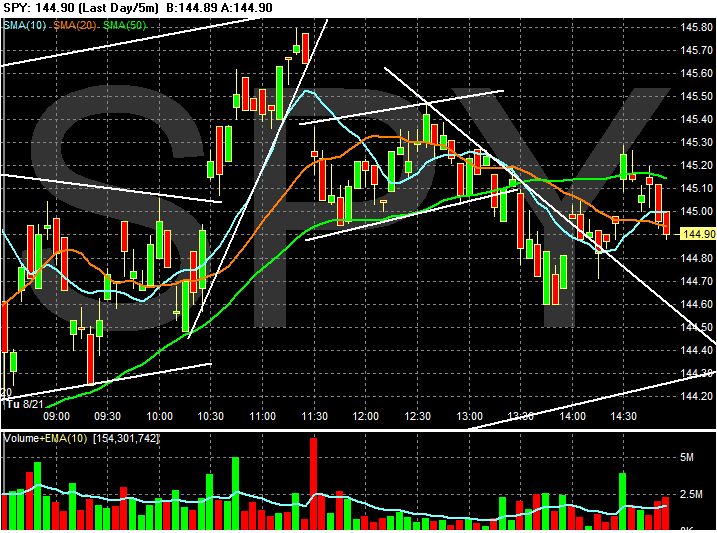The width and height of the screenshot is (717, 533).
Task: Click the 13:00 time axis label
Action: [x=470, y=416]
